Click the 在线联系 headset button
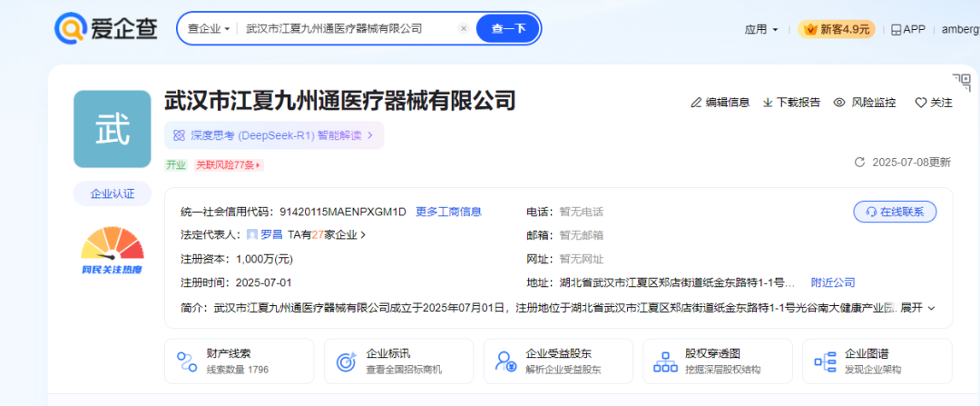 point(895,212)
